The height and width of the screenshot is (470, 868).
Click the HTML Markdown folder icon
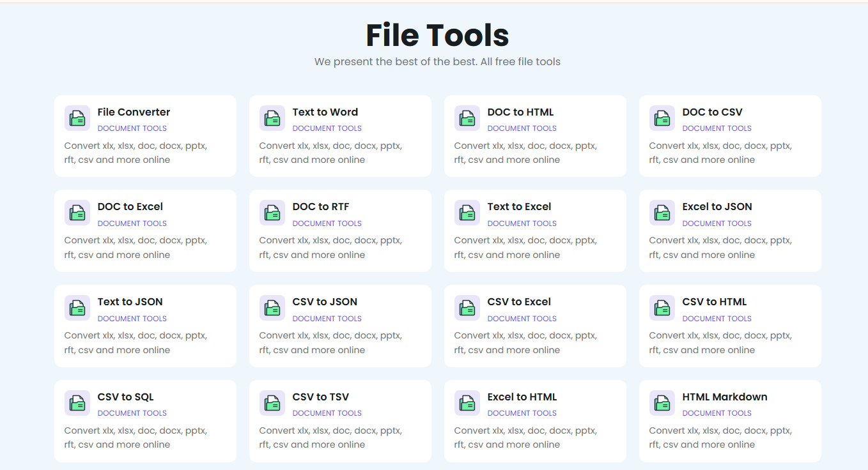[x=662, y=403]
